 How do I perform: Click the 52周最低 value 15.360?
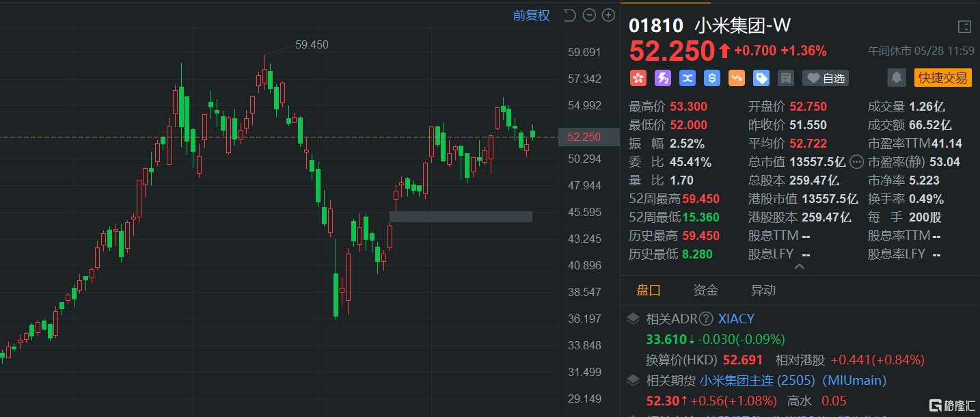700,217
